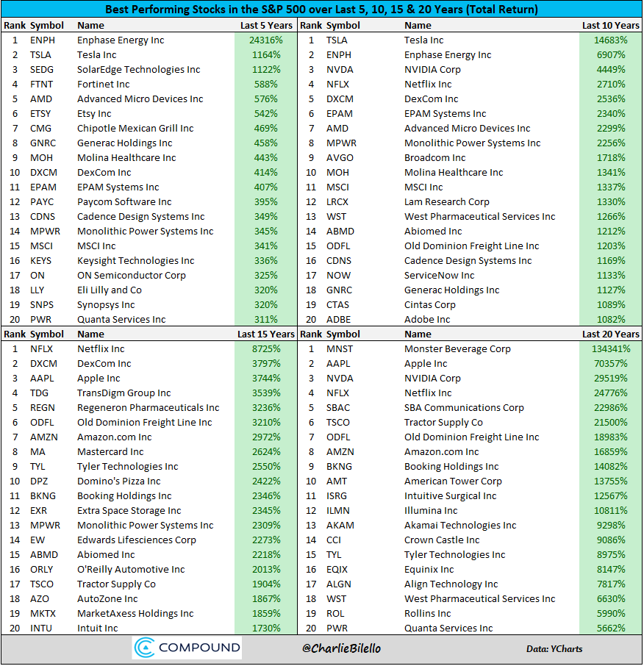Click the 21500% Tractor Supply 20-year value
The height and width of the screenshot is (666, 644).
tap(610, 423)
